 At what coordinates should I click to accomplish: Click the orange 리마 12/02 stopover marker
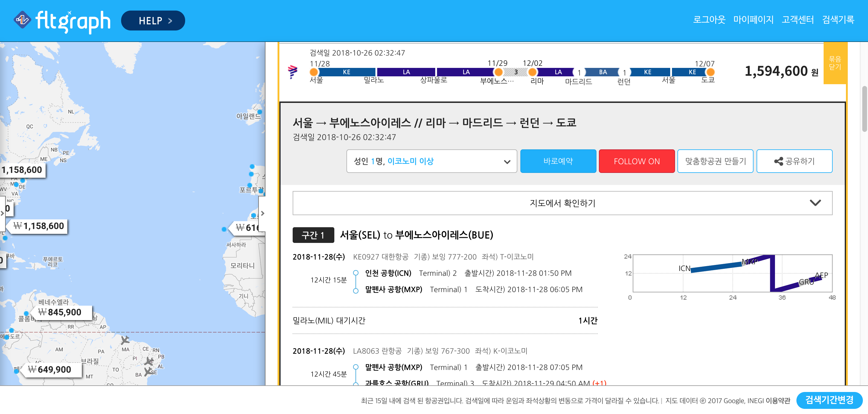click(532, 72)
